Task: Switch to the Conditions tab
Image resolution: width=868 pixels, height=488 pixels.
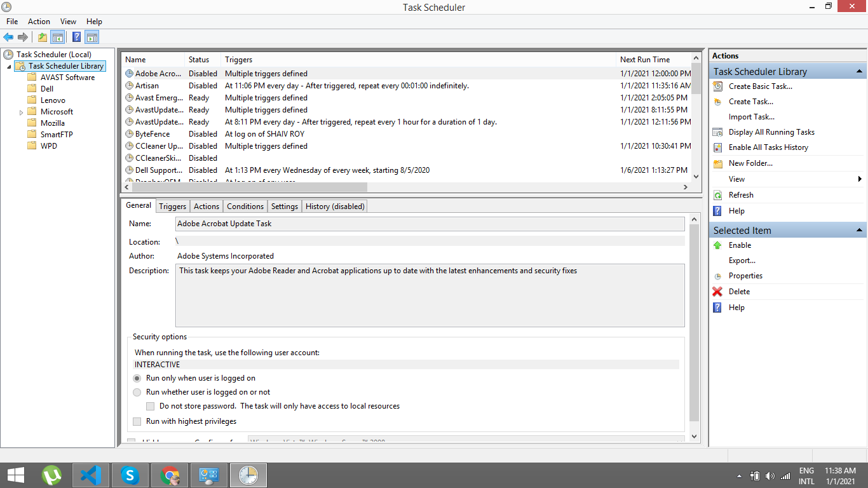Action: tap(245, 207)
